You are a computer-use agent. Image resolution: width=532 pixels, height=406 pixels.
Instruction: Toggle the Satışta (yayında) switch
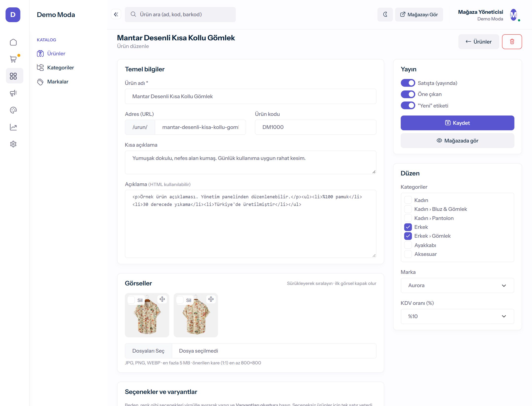point(408,83)
